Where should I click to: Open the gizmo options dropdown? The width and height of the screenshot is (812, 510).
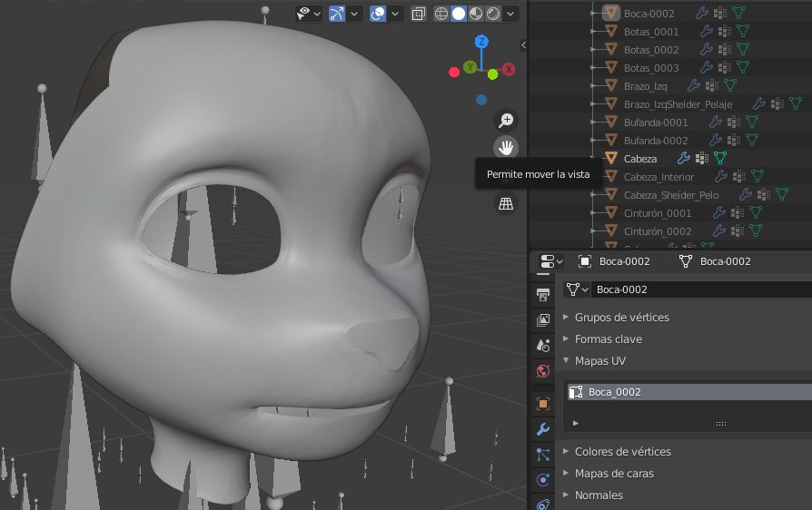click(354, 14)
